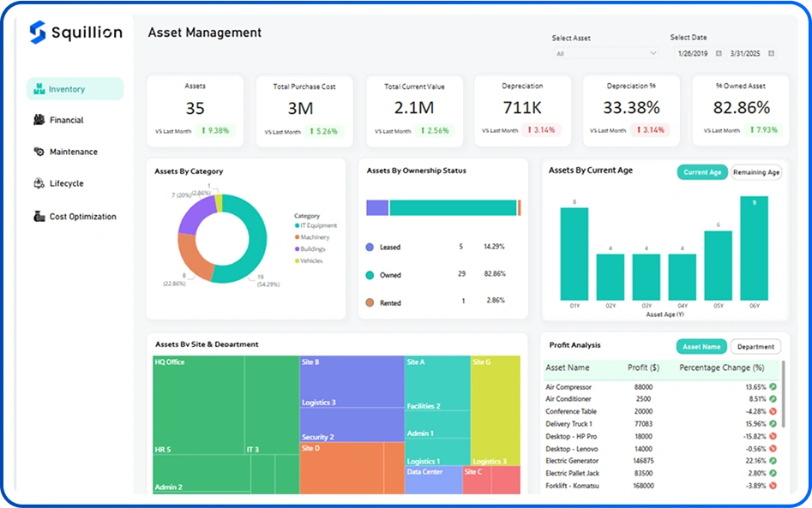Toggle the Current Age chart view

click(701, 172)
